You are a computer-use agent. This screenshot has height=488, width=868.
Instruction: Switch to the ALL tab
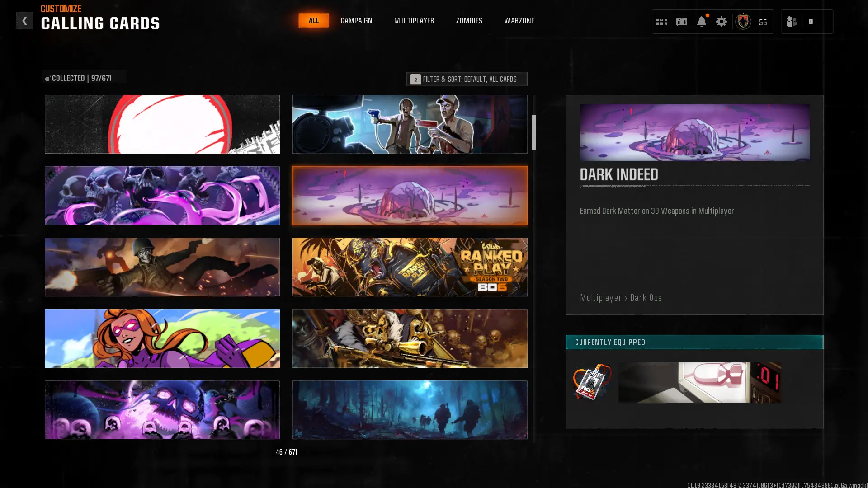(x=314, y=20)
